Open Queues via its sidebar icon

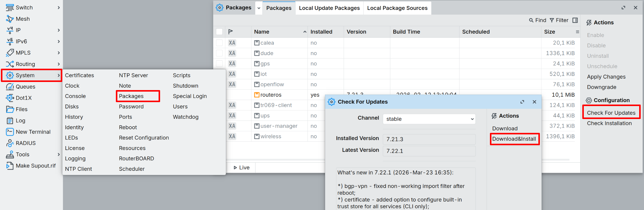10,87
